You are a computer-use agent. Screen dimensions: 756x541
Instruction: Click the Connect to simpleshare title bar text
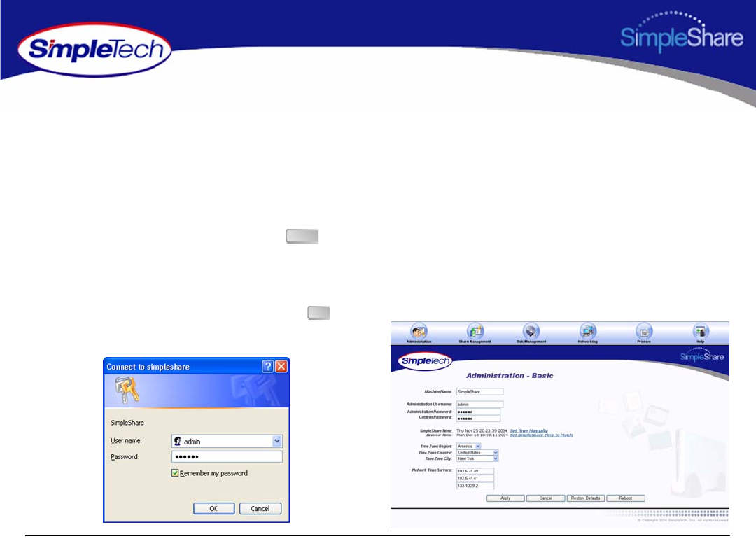point(148,367)
